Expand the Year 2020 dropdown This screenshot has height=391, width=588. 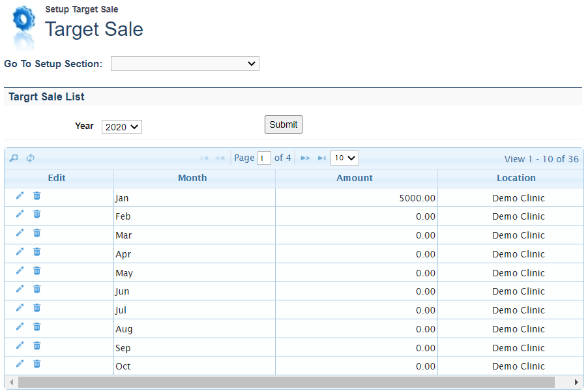click(x=122, y=127)
